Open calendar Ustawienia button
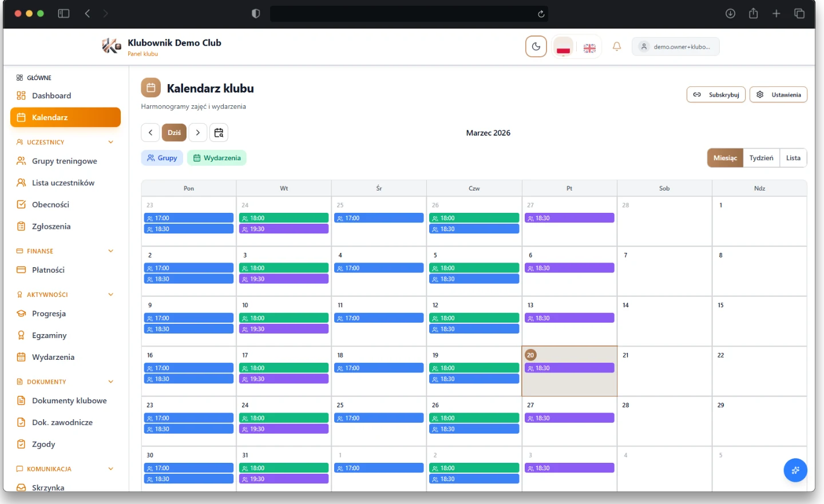Screen dimensions: 824x504 tap(778, 95)
